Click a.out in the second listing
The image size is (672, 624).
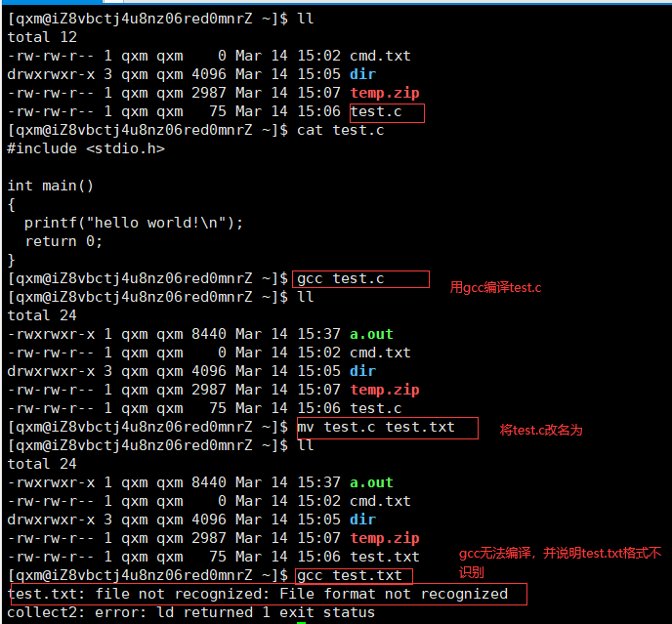point(371,334)
